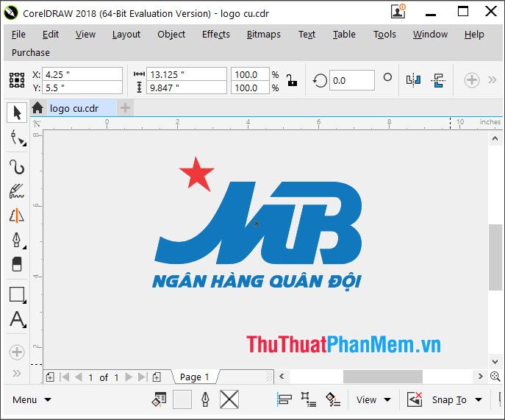Screen dimensions: 505x420
Task: Toggle the lock ratio padlock
Action: click(292, 80)
